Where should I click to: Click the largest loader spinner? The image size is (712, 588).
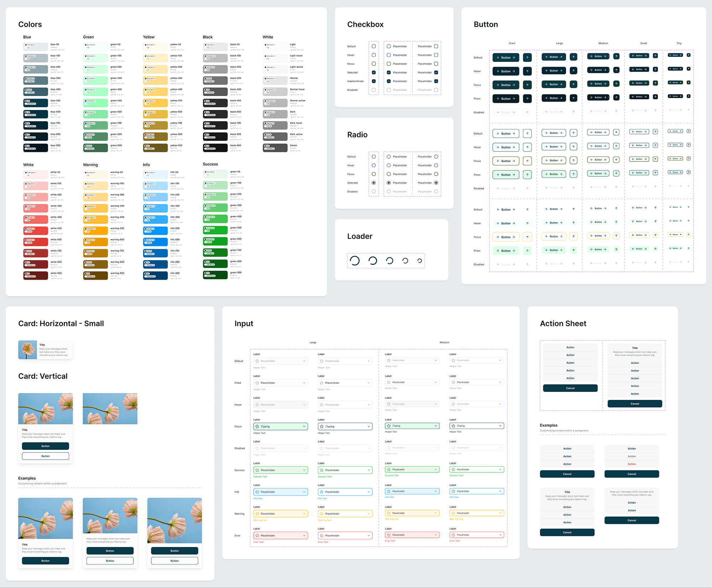[354, 260]
